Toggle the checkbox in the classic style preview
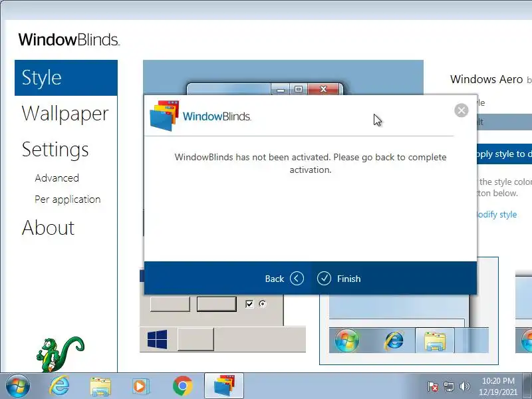Viewport: 532px width, 399px height. (250, 304)
